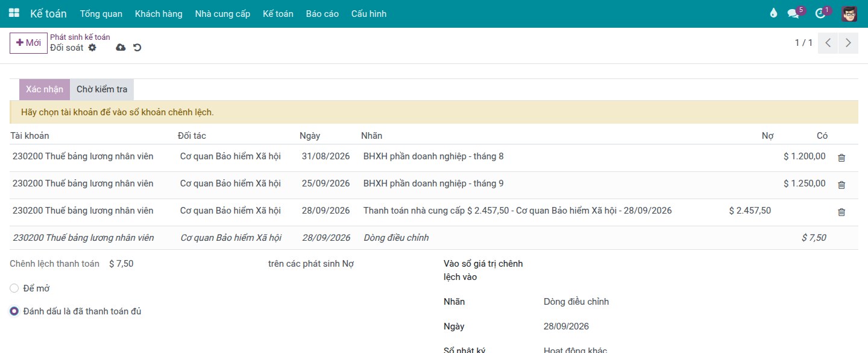The height and width of the screenshot is (353, 868).
Task: Open the user avatar menu
Action: click(849, 14)
